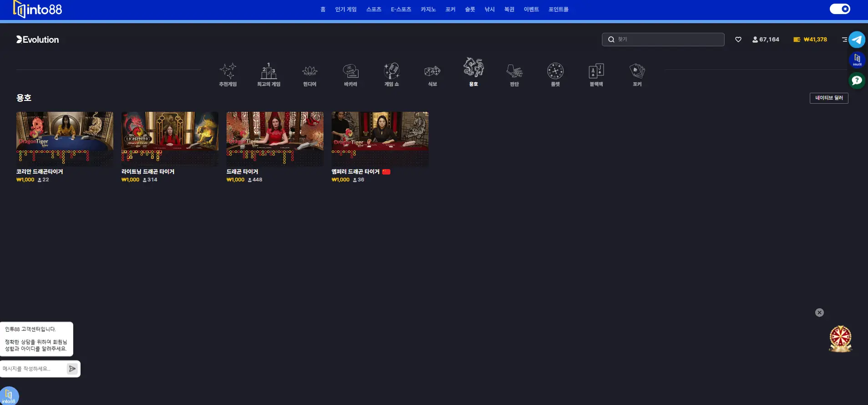868x405 pixels.
Task: Open the 포커 card hand category icon
Action: click(x=637, y=71)
